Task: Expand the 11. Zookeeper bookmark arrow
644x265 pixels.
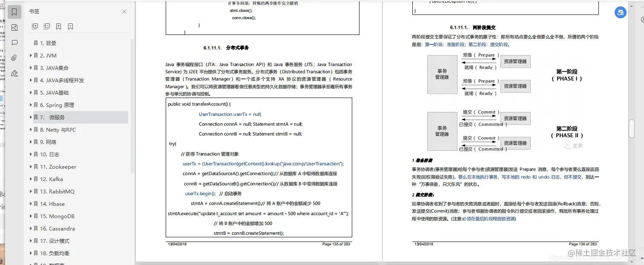Action: coord(31,167)
